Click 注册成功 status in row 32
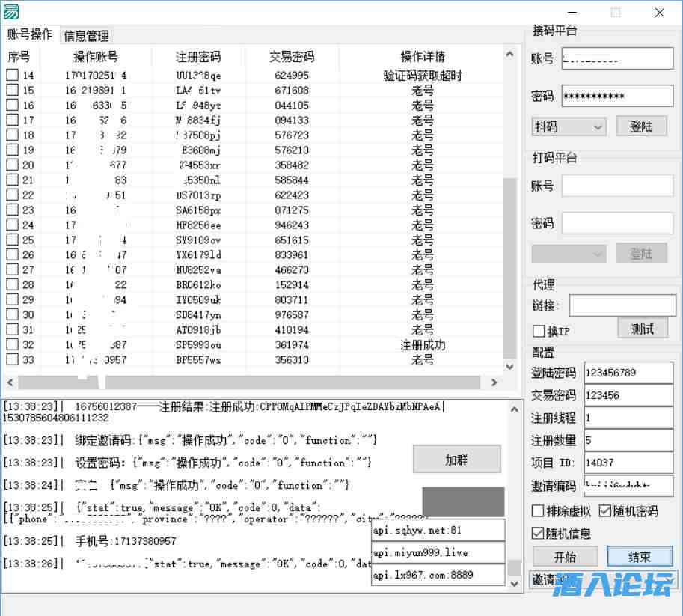683x616 pixels. (423, 345)
